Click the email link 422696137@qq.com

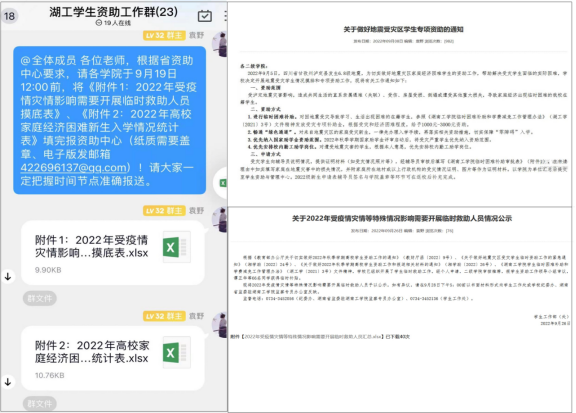click(73, 168)
